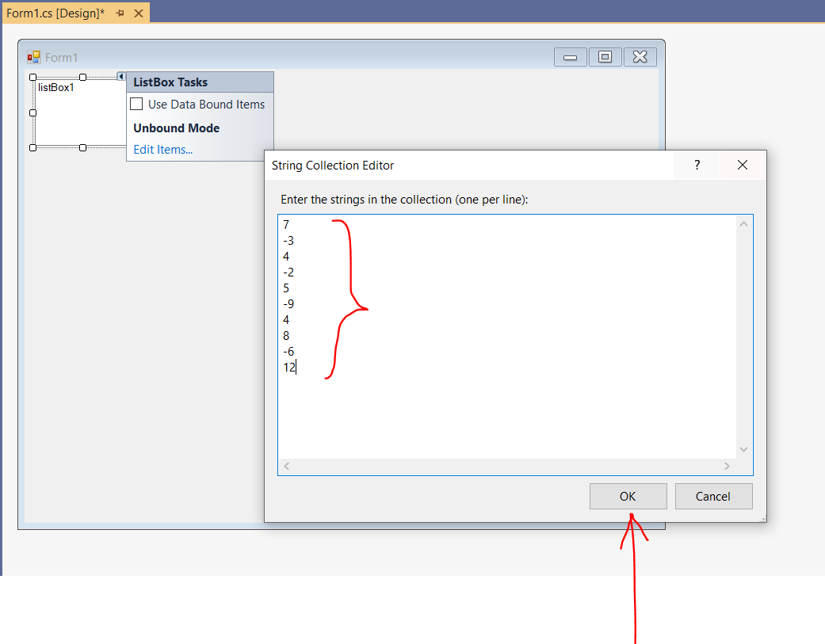
Task: Close the Form1.cs [Design] document tab
Action: point(139,13)
